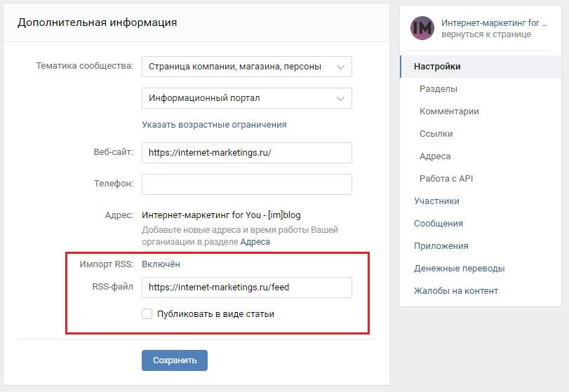Focus the empty Телефон field
This screenshot has height=392, width=569.
246,184
